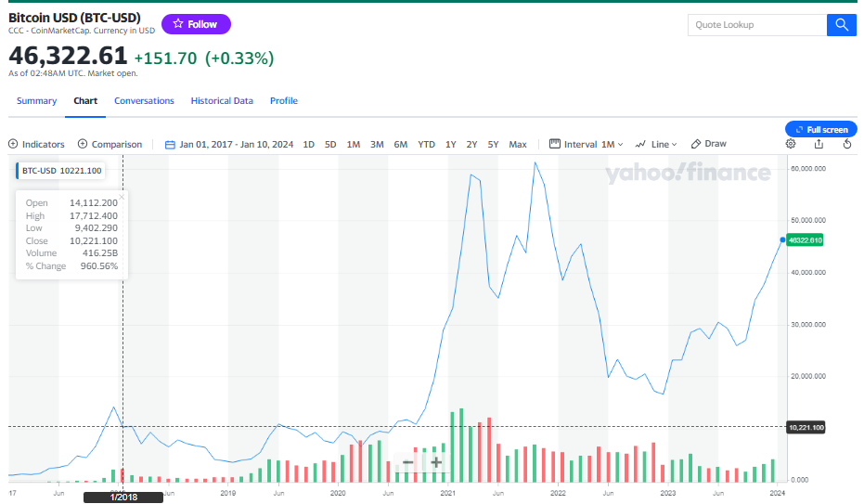Switch to the Summary tab
The height and width of the screenshot is (504, 864).
point(36,101)
